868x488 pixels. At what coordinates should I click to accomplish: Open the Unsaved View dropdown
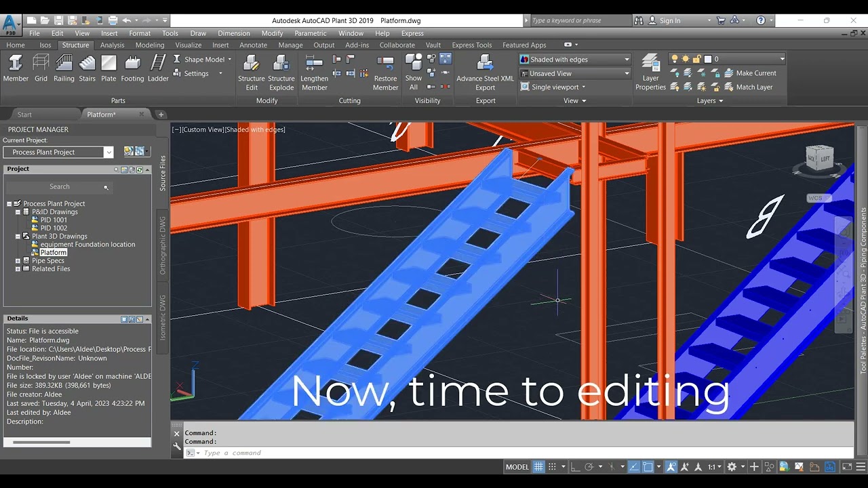[575, 73]
